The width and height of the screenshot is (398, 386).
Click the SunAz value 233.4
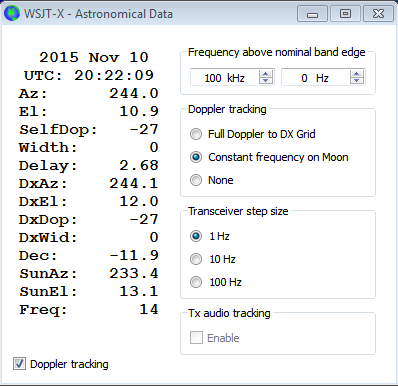(x=134, y=273)
